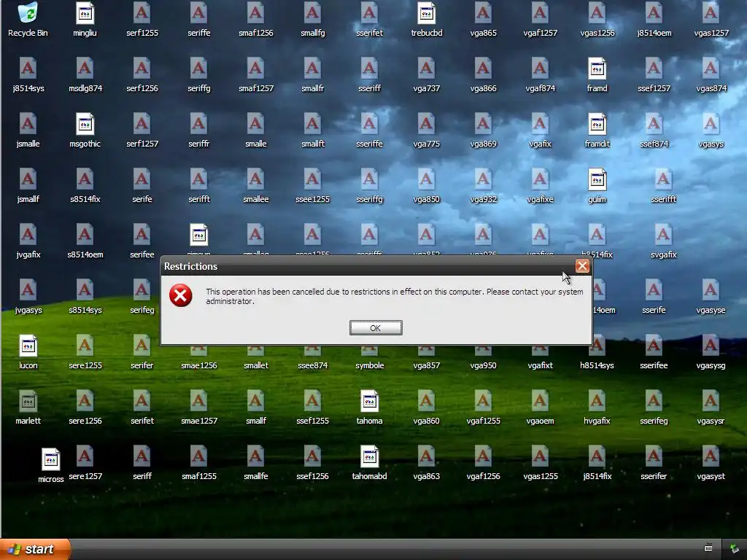
Task: Click the "vgas1255" icon label
Action: [x=540, y=475]
